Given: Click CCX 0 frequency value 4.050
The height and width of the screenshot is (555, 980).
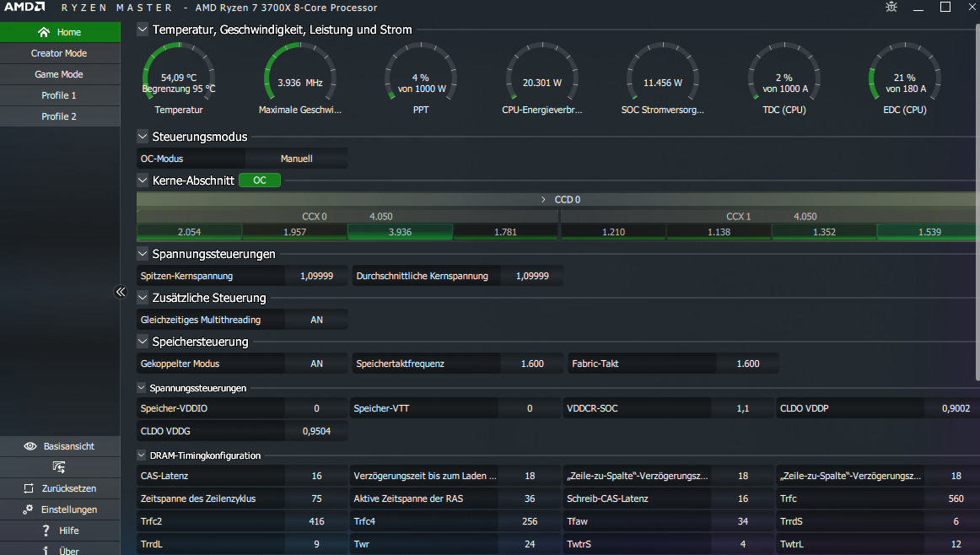Looking at the screenshot, I should pos(381,216).
